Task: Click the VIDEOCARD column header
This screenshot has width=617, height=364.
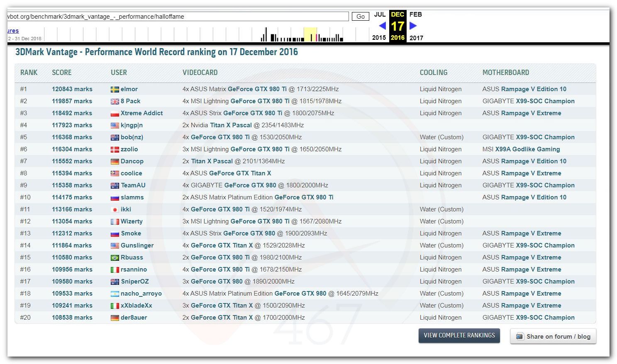Action: [200, 73]
